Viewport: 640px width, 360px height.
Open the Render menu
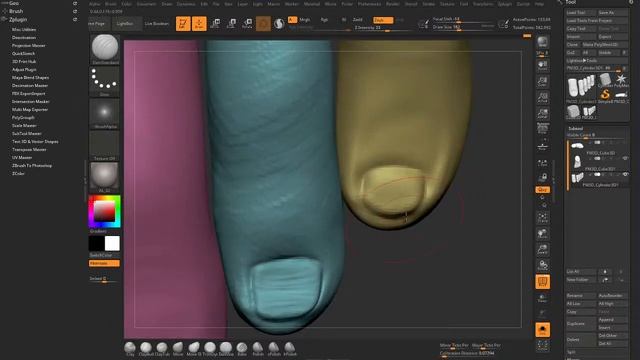[x=393, y=4]
